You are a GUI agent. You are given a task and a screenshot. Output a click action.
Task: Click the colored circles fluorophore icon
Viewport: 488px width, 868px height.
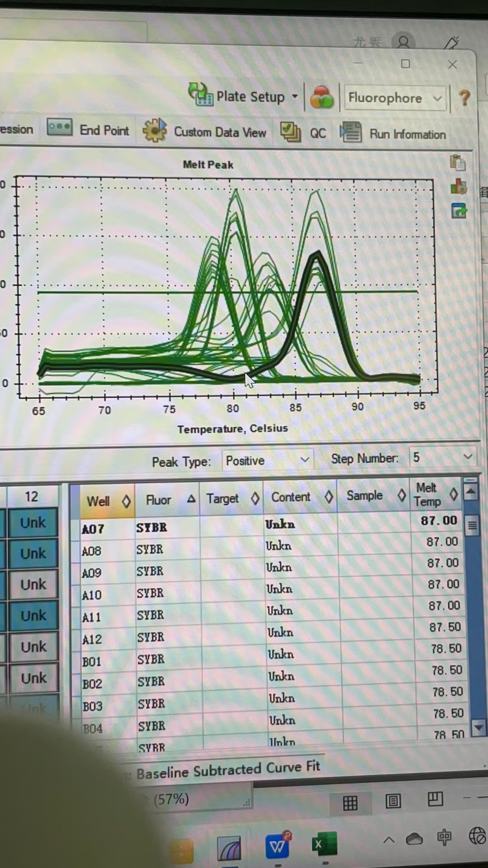[322, 97]
